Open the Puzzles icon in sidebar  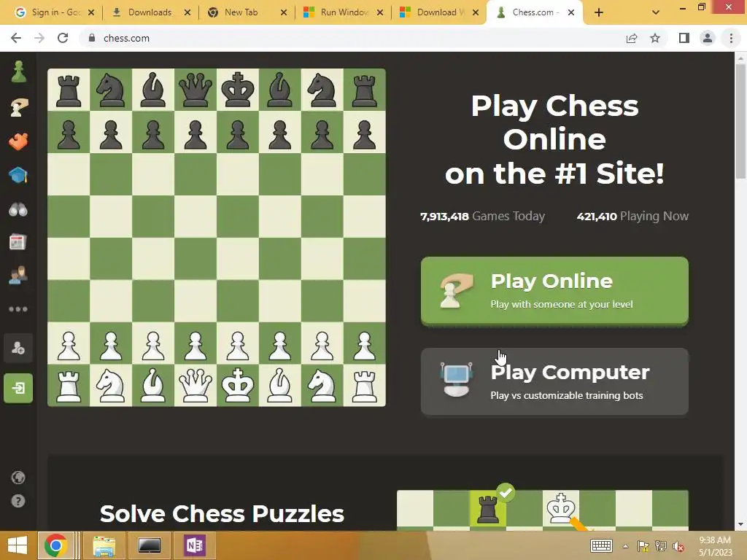point(18,141)
